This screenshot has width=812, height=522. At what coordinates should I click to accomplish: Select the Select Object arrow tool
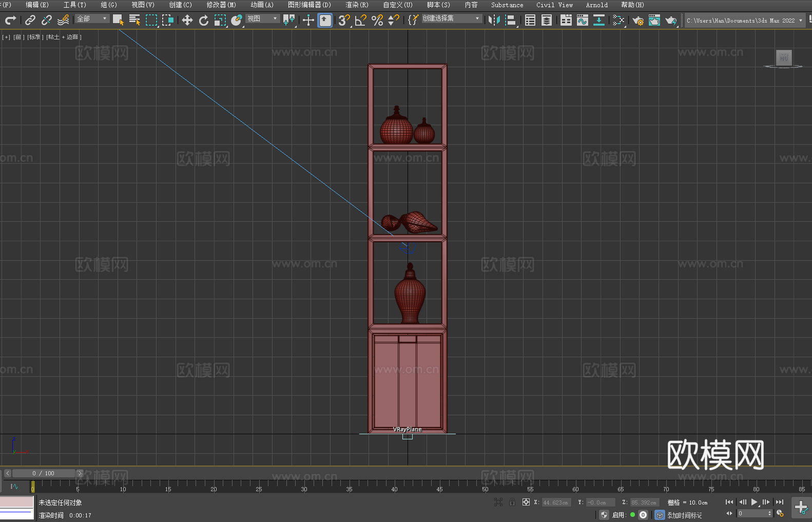click(x=119, y=20)
